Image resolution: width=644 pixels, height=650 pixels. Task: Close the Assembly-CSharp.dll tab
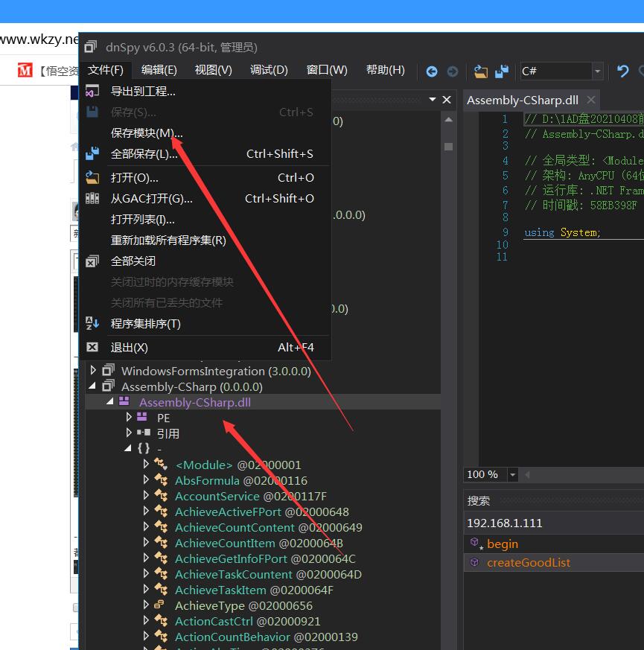pos(591,100)
